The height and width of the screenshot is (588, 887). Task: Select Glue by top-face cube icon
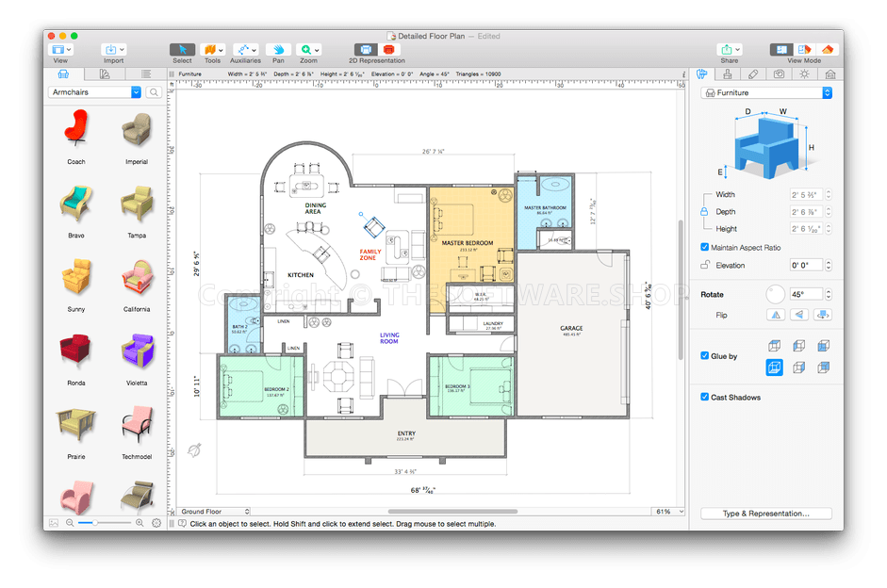coord(775,346)
